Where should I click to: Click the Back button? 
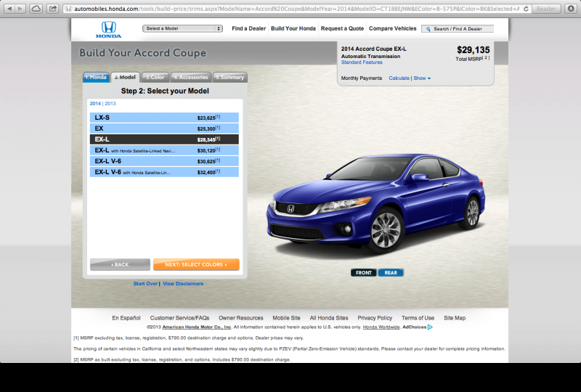(120, 264)
